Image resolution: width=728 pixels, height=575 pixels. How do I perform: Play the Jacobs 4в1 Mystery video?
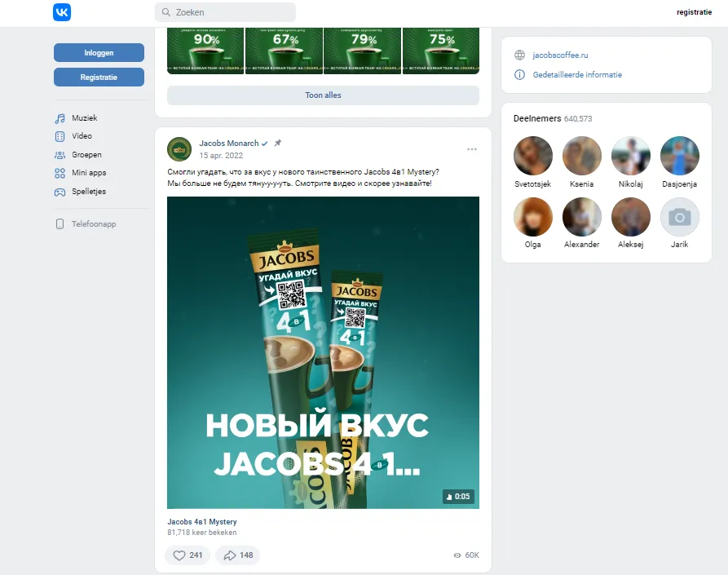coord(322,351)
